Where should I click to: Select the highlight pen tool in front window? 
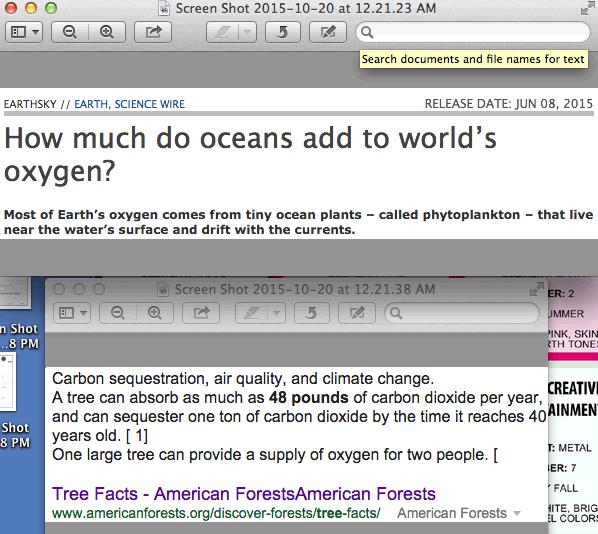pos(222,32)
